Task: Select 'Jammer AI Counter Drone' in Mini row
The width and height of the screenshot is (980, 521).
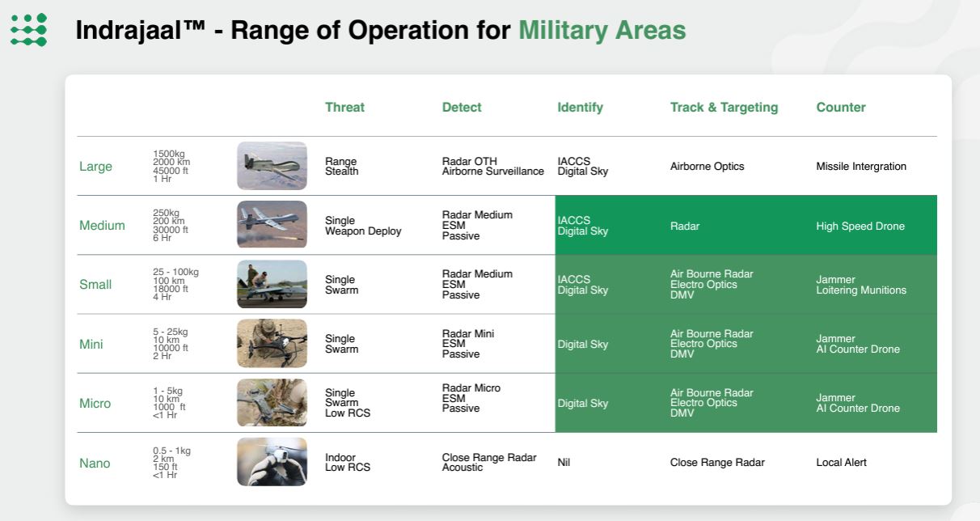Action: [858, 344]
